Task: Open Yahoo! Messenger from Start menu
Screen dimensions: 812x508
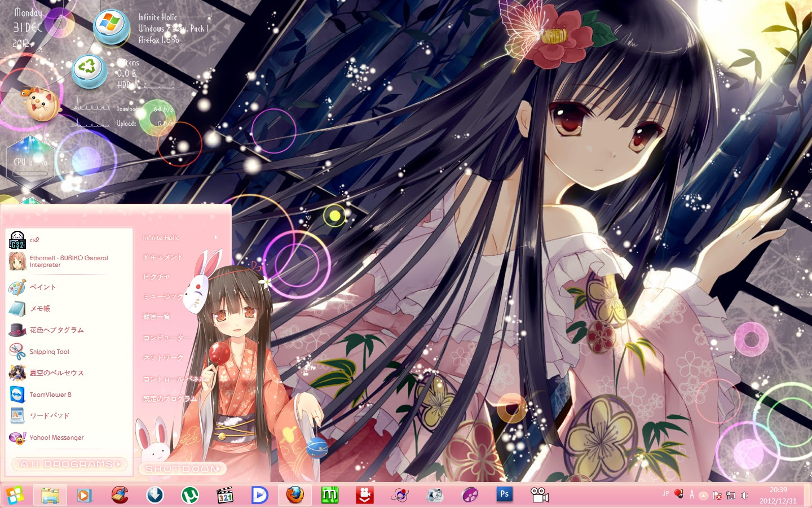Action: [69, 437]
